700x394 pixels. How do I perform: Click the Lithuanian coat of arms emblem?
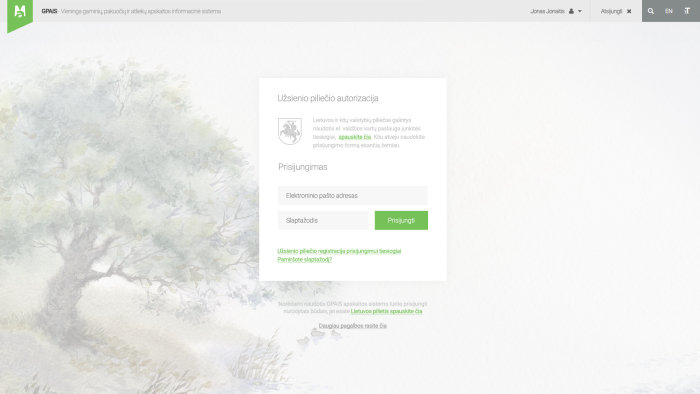tap(290, 131)
